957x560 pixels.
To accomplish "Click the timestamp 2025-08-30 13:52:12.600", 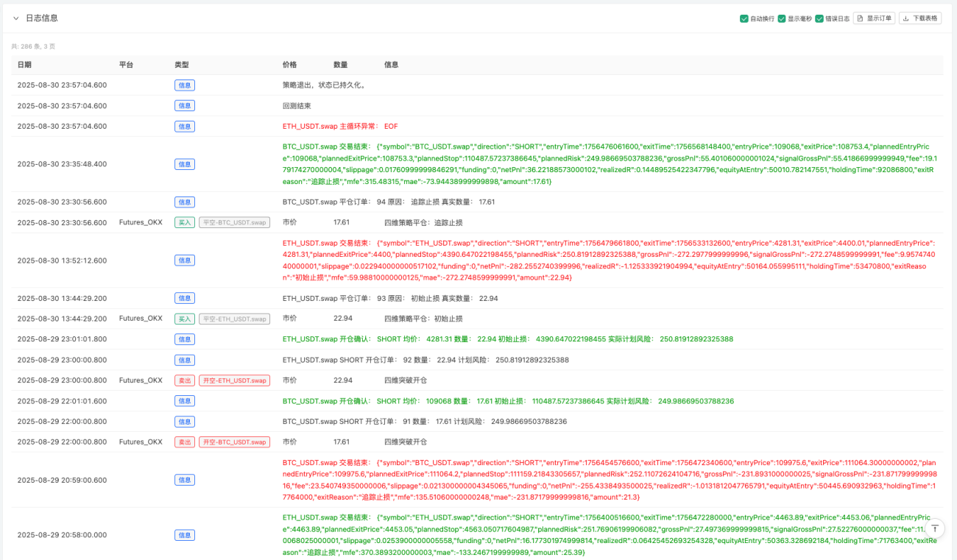I will 62,260.
